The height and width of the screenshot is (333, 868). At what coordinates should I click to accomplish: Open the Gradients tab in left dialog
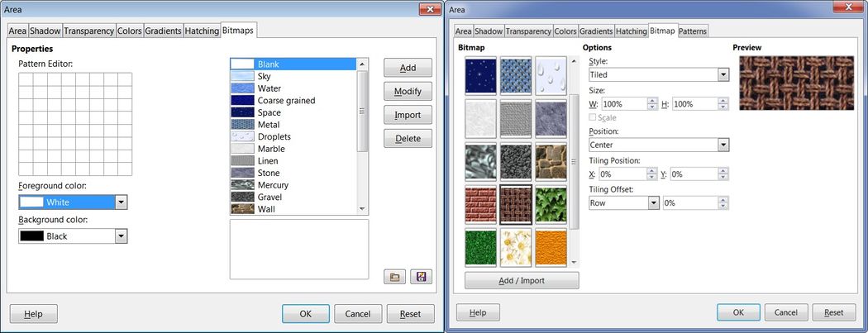click(163, 31)
